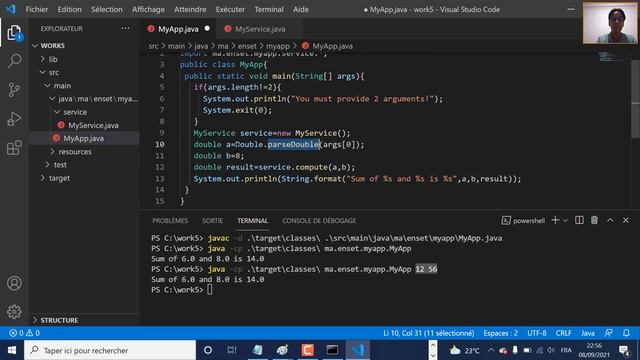This screenshot has height=360, width=640.
Task: Click the error icon beside MyService.java in explorer
Action: click(61, 125)
